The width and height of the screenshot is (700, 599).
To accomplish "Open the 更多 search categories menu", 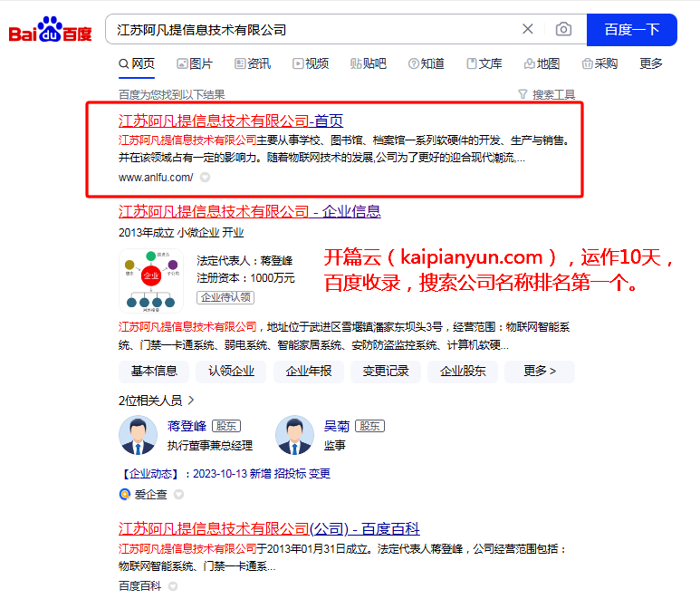I will click(x=651, y=63).
